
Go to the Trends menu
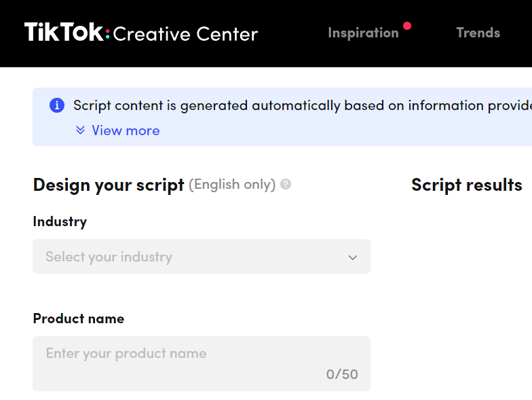coord(478,33)
